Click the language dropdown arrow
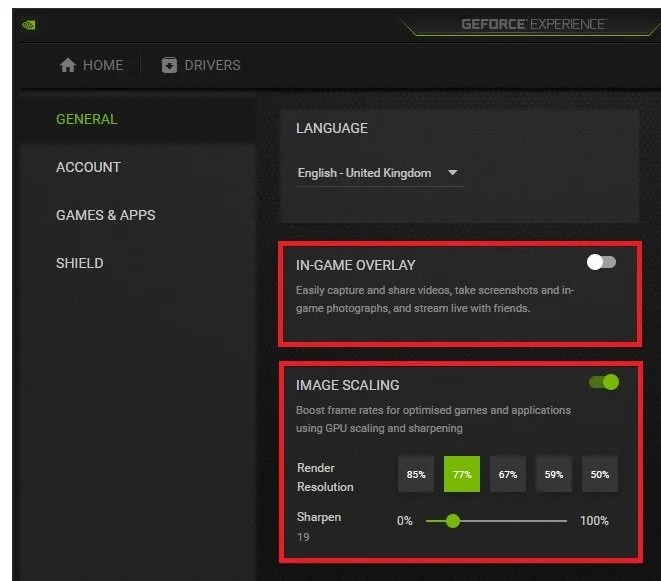Screen dimensions: 661x581 point(453,172)
